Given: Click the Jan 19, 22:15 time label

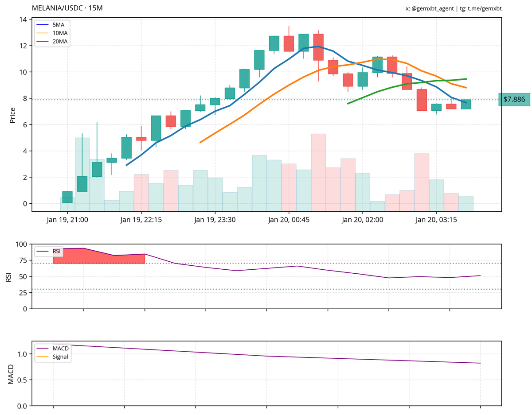Looking at the screenshot, I should click(141, 220).
